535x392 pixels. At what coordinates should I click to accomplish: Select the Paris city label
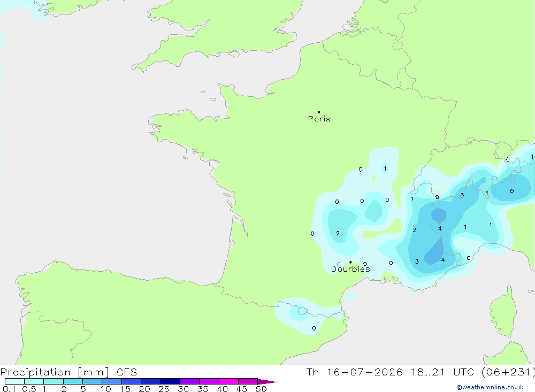(319, 119)
